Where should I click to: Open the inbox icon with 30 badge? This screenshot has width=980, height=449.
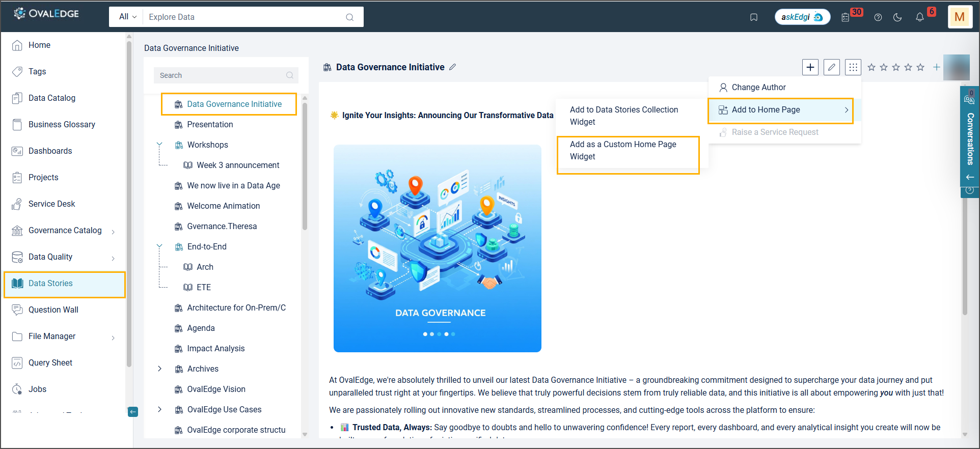point(846,17)
